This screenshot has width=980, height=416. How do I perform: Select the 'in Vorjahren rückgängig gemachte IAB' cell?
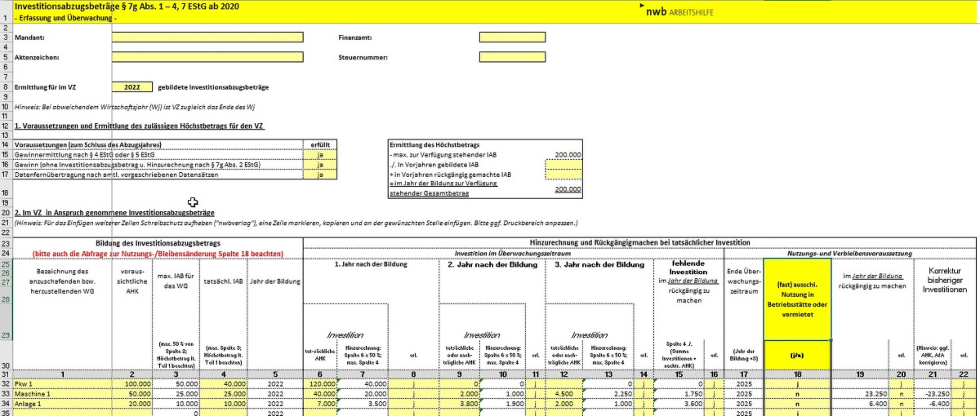(563, 174)
